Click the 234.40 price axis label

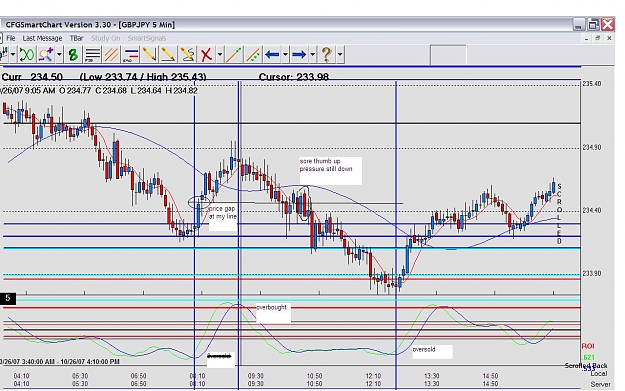coord(592,210)
